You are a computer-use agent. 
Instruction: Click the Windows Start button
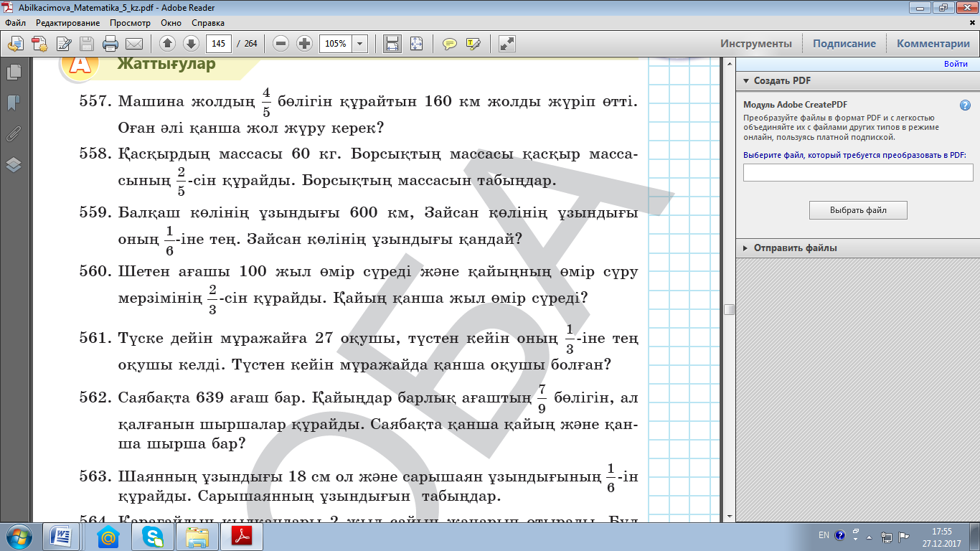[18, 536]
